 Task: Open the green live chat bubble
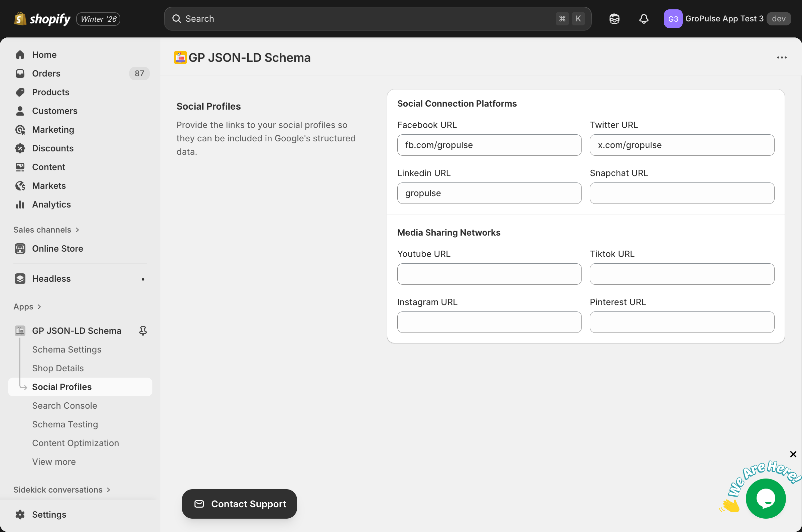(x=765, y=498)
